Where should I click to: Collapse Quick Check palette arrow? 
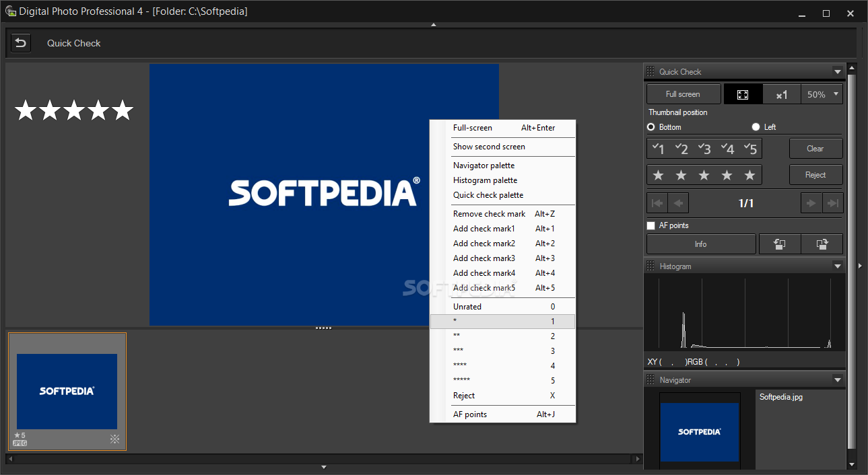pyautogui.click(x=837, y=71)
